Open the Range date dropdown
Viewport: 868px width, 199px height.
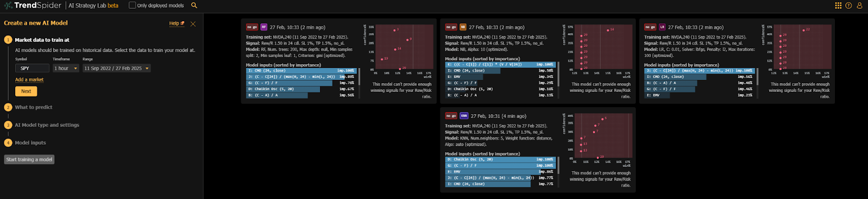(x=116, y=69)
